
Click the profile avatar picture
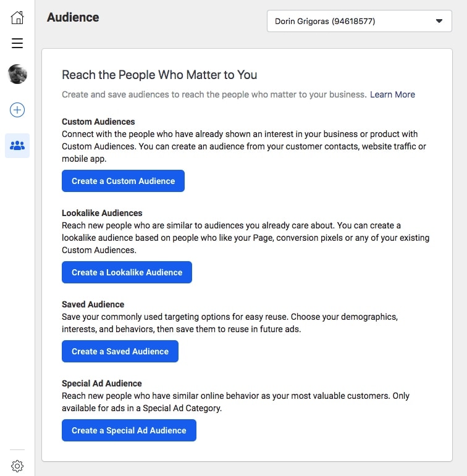[17, 75]
